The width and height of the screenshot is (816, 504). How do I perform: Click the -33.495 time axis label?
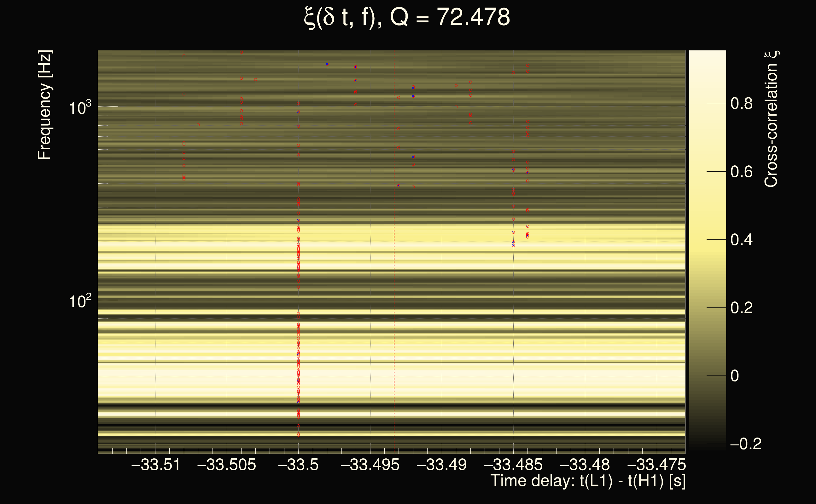(370, 465)
